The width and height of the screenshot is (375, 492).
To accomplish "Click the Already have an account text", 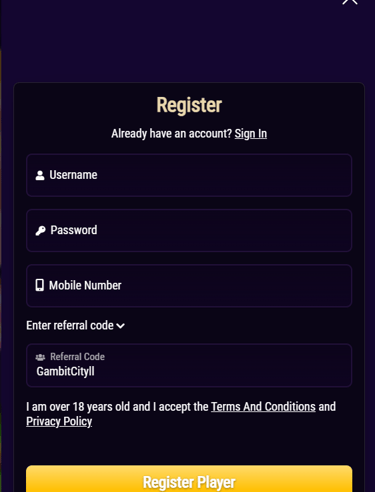I will coord(171,134).
